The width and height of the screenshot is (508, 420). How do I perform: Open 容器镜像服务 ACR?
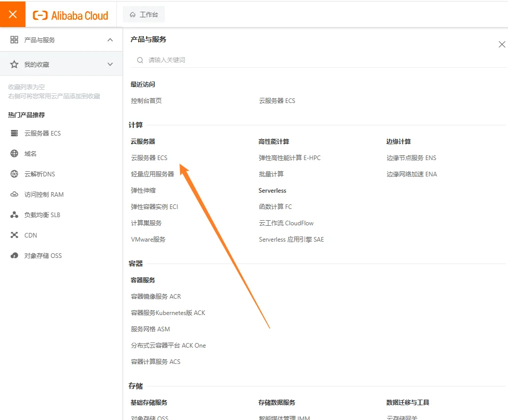[x=156, y=296]
